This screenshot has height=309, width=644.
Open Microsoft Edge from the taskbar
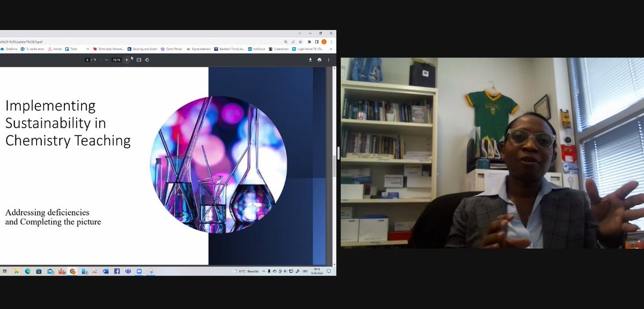coord(27,271)
